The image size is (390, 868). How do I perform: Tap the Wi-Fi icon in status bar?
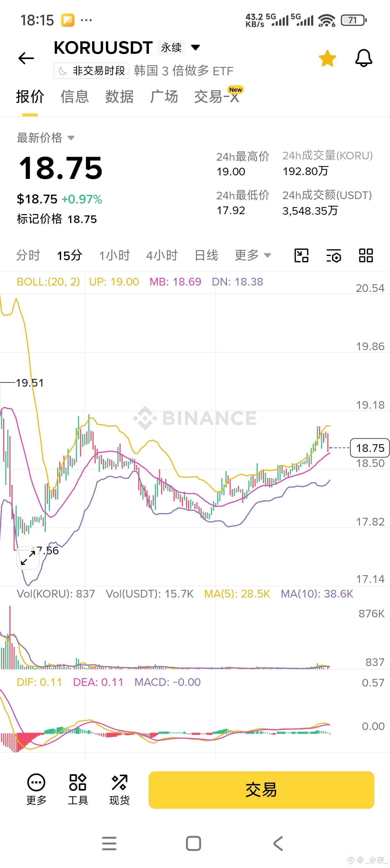[x=326, y=20]
